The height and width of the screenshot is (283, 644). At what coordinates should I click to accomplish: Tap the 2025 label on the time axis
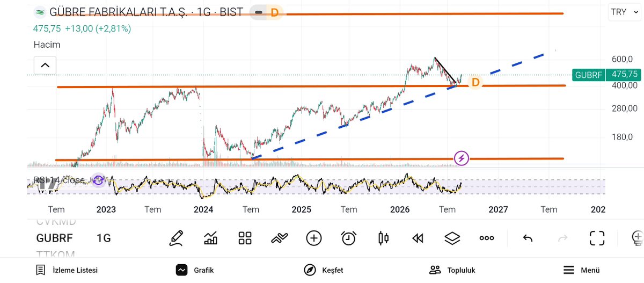point(302,209)
